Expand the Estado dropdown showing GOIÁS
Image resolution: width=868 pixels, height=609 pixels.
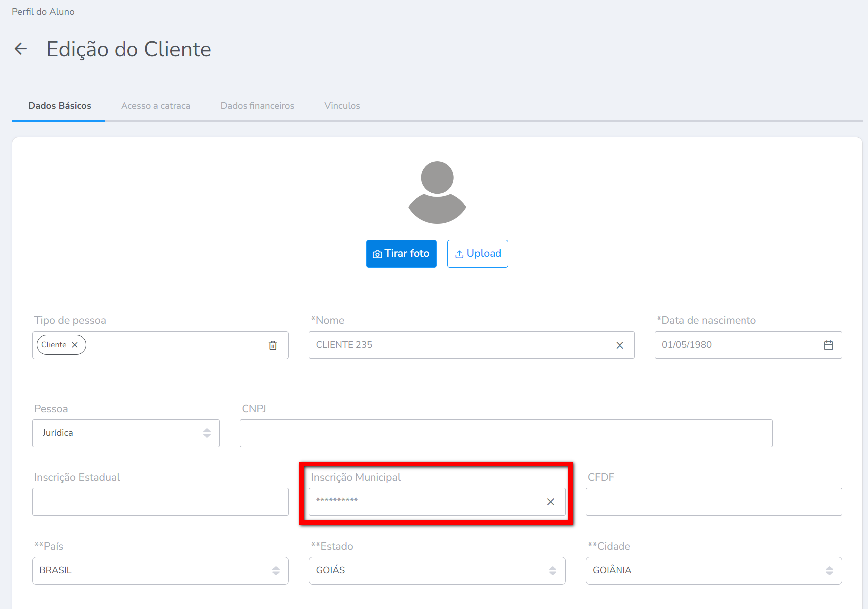(x=437, y=571)
